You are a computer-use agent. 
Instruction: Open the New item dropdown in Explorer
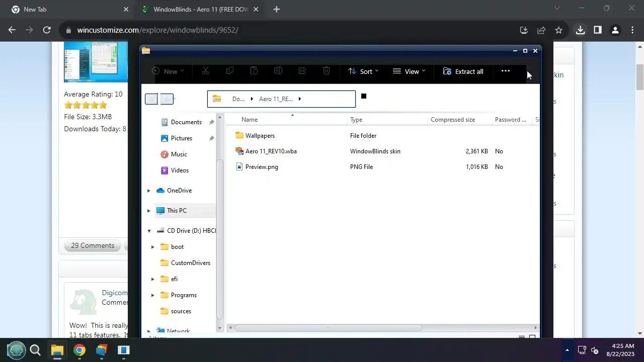[x=168, y=71]
